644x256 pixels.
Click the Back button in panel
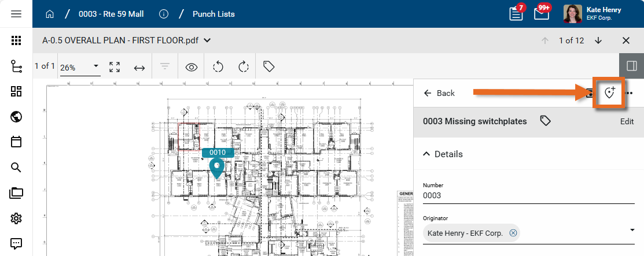(x=439, y=93)
